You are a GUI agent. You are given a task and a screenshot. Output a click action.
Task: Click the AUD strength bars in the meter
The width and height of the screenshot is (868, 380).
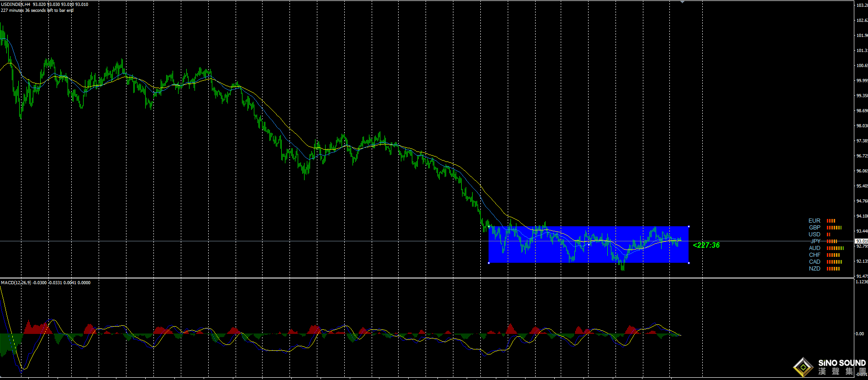point(835,248)
